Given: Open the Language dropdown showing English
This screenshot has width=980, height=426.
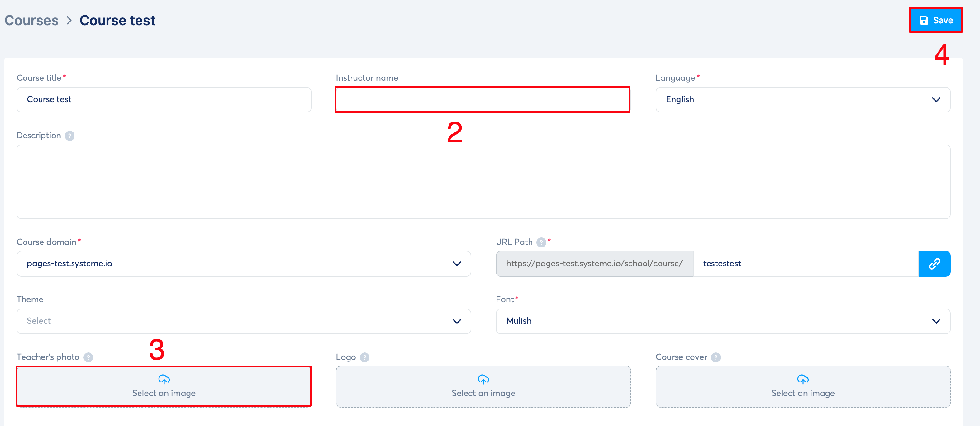Looking at the screenshot, I should pyautogui.click(x=802, y=100).
